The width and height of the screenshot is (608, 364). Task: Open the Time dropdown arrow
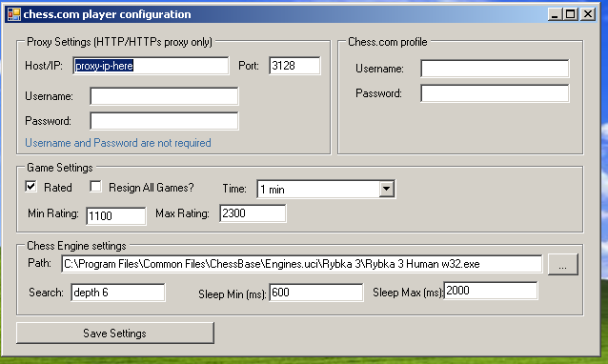point(386,190)
